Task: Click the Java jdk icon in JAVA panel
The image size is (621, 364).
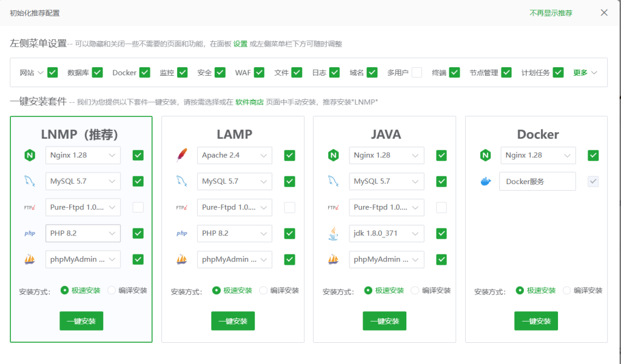Action: tap(333, 233)
